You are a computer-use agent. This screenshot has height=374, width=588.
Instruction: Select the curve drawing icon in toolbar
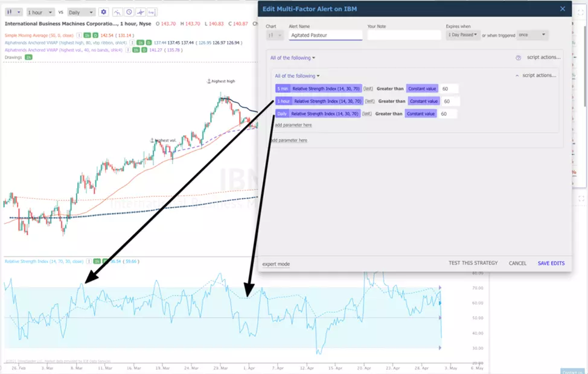(x=118, y=12)
